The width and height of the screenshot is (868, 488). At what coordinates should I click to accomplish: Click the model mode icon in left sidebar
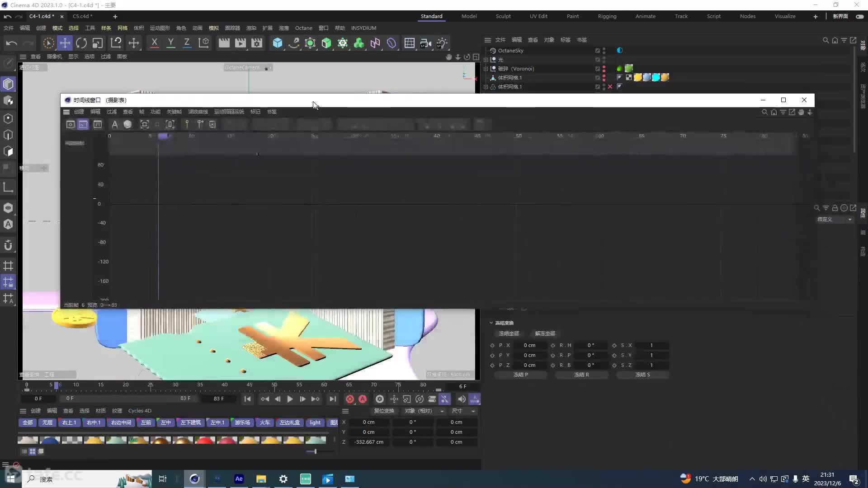[8, 84]
